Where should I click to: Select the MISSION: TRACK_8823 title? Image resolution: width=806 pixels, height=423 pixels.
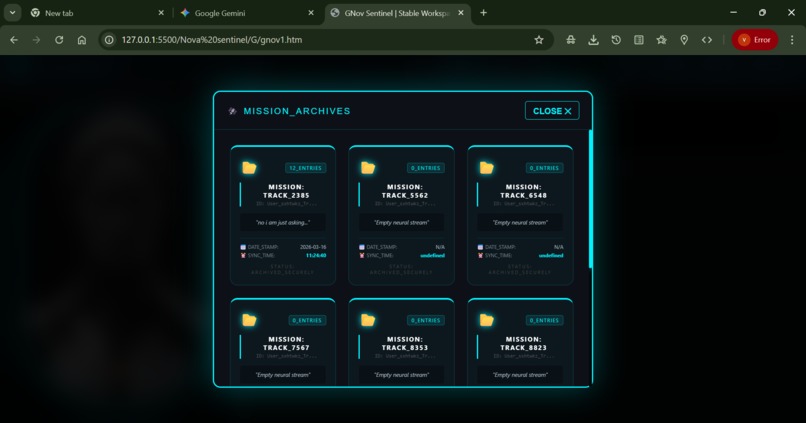point(523,343)
